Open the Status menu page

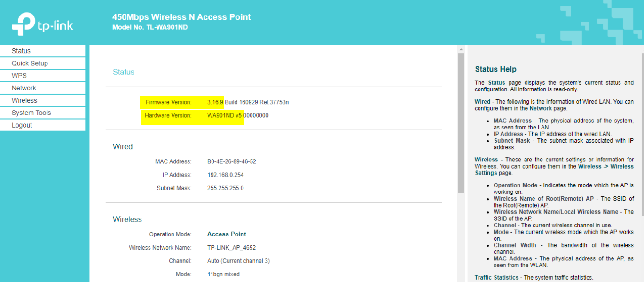[42, 51]
